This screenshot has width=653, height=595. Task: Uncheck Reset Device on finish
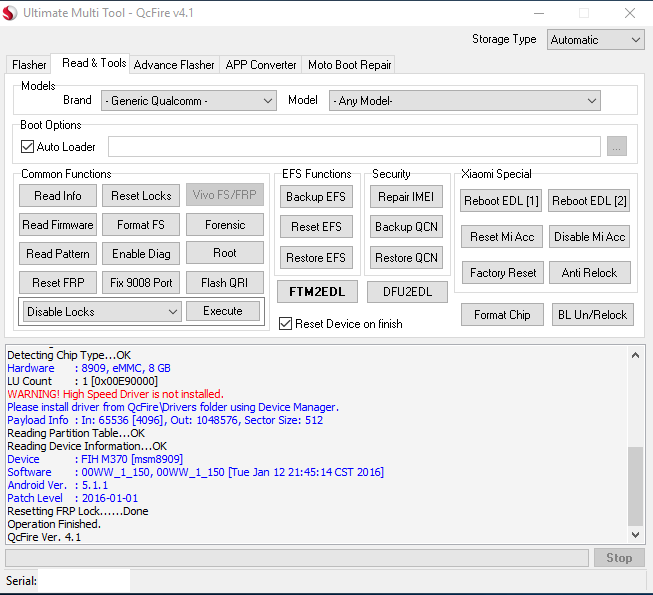286,324
